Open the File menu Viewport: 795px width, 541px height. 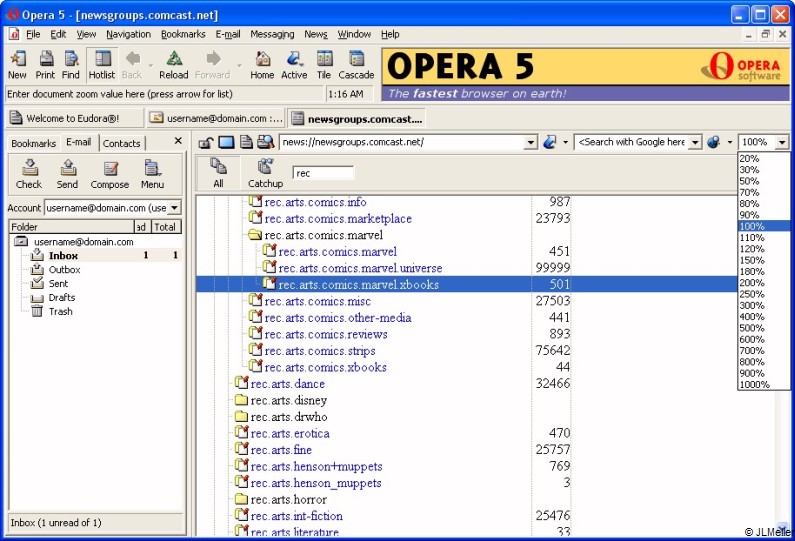pyautogui.click(x=33, y=34)
